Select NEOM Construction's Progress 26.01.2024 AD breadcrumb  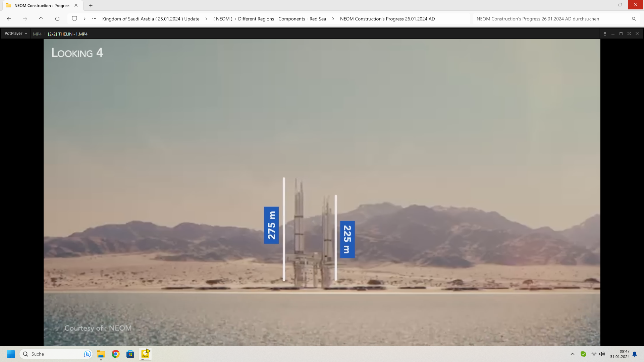[x=387, y=19]
